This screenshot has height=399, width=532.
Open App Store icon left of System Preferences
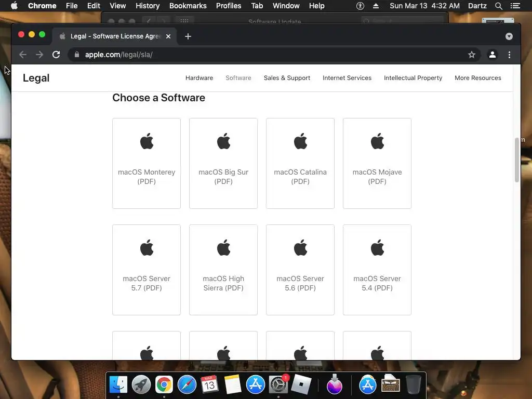pos(255,384)
